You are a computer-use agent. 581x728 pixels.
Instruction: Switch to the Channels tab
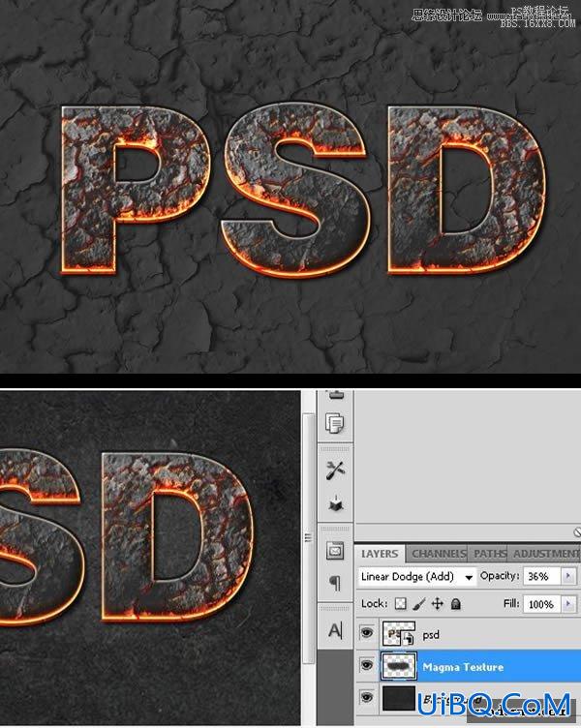click(439, 554)
